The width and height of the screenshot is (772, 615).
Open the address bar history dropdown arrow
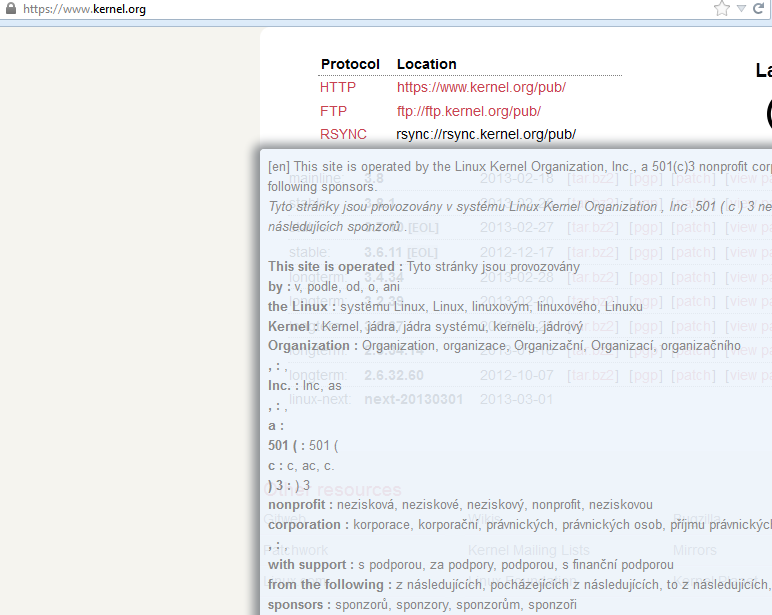tap(741, 8)
